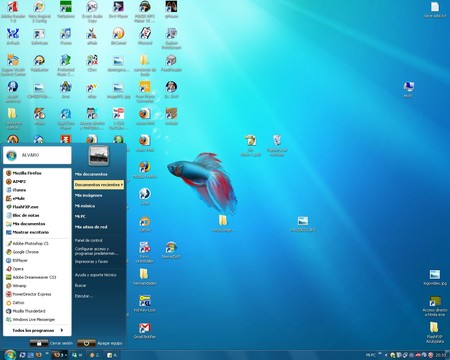Screen dimensions: 450x360
Task: Open Panel de control menu entry
Action: coord(89,240)
